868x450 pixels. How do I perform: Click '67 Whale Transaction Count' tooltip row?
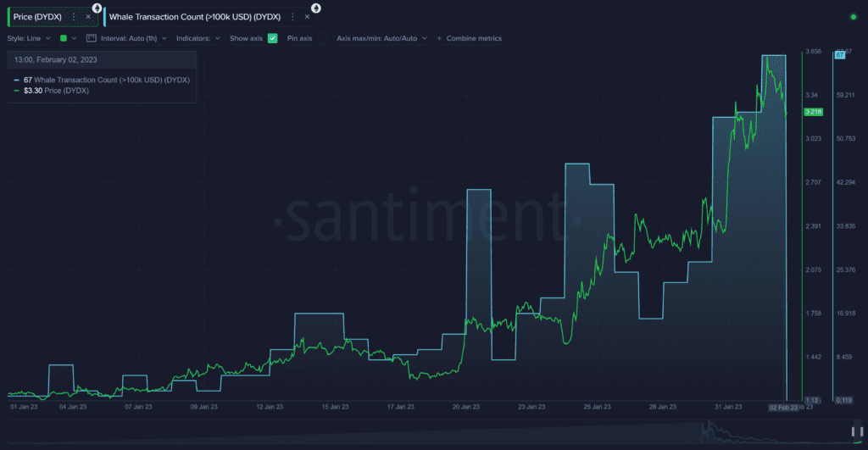102,81
